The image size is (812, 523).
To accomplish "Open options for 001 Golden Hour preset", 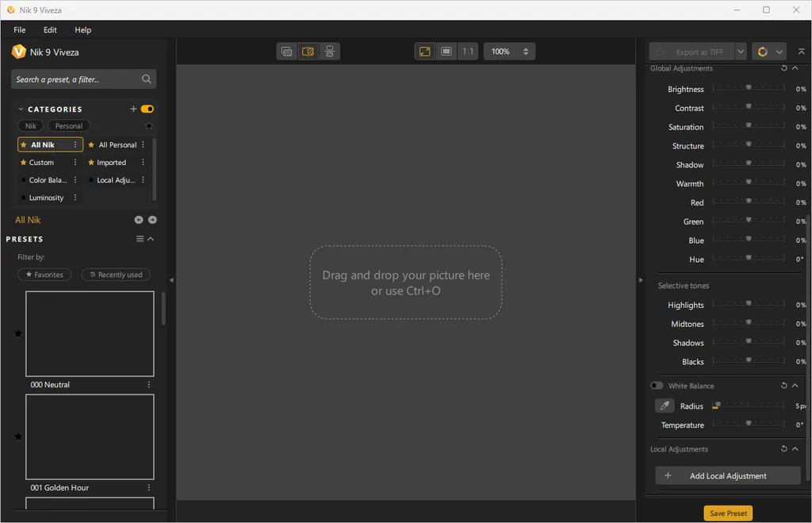I will [x=148, y=488].
